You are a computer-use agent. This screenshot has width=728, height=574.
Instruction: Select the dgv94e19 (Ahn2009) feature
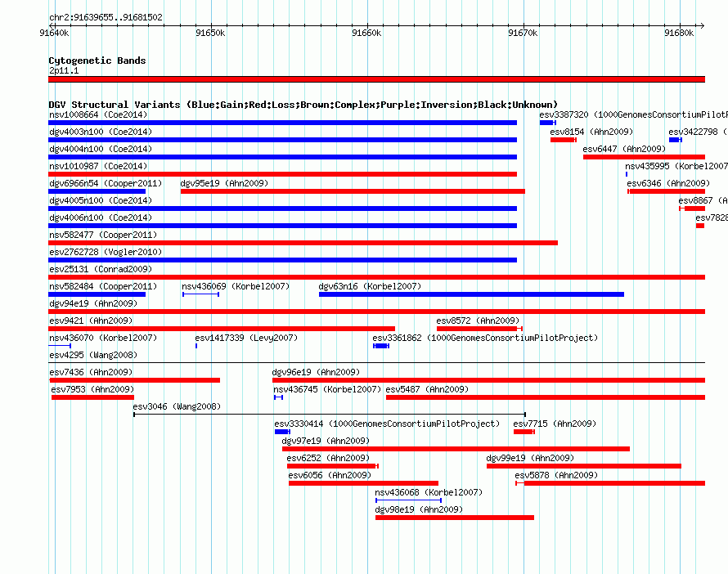click(x=376, y=312)
